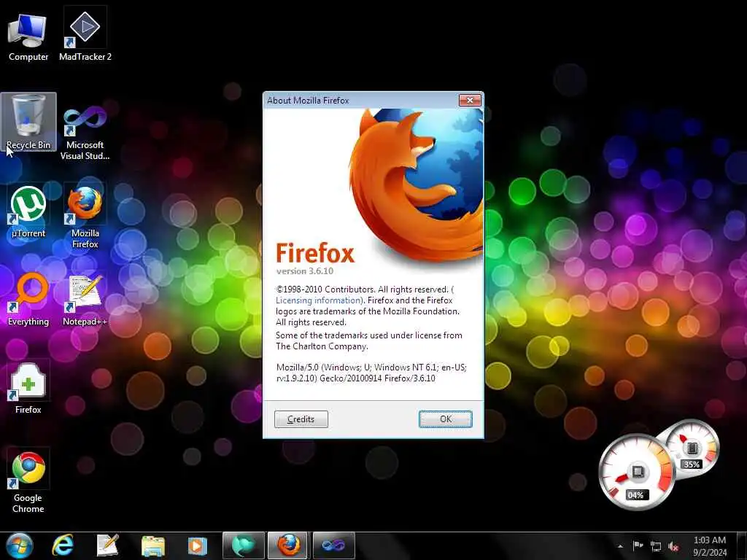
Task: Click OK in About Mozilla Firefox
Action: click(446, 419)
